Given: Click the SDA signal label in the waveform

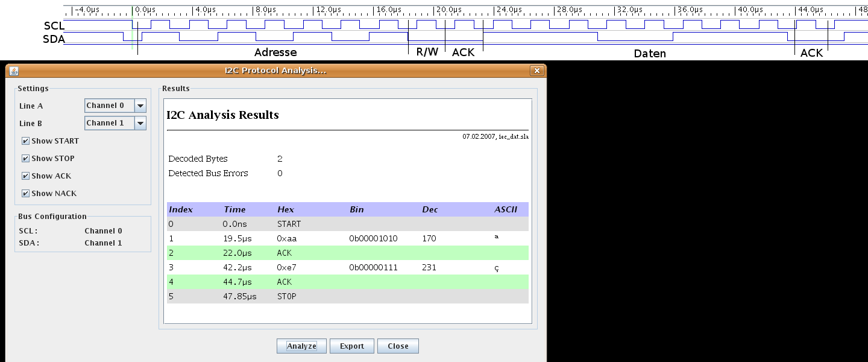Looking at the screenshot, I should click(54, 39).
